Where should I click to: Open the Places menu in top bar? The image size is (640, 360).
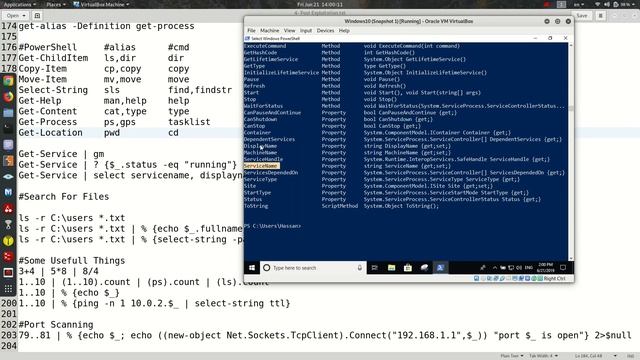[56, 4]
